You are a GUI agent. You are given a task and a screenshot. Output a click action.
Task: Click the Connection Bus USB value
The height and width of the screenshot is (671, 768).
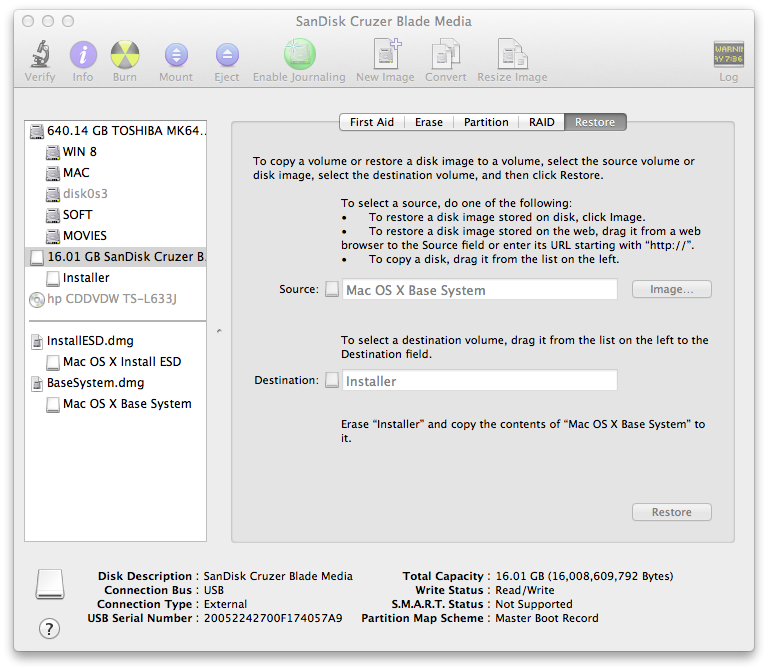tap(214, 590)
